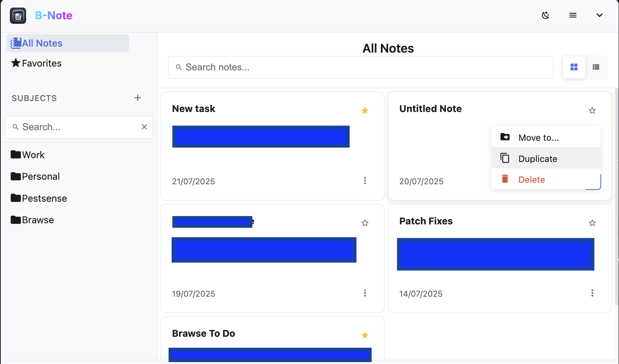Clear the subjects search with the X icon
Image resolution: width=619 pixels, height=364 pixels.
point(144,127)
